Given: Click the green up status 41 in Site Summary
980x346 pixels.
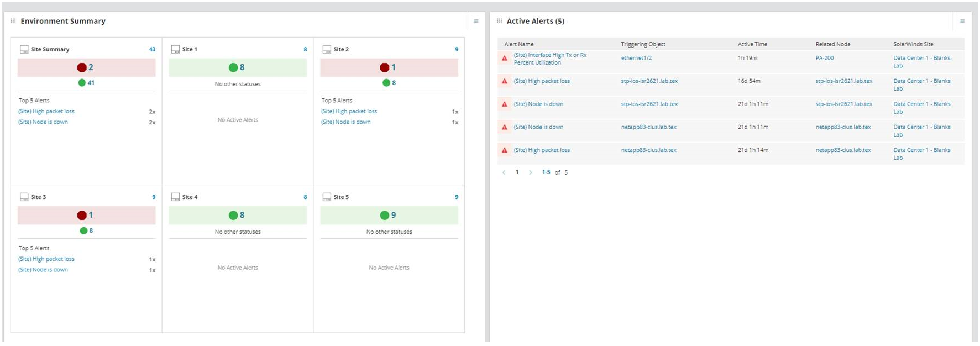Looking at the screenshot, I should click(86, 83).
